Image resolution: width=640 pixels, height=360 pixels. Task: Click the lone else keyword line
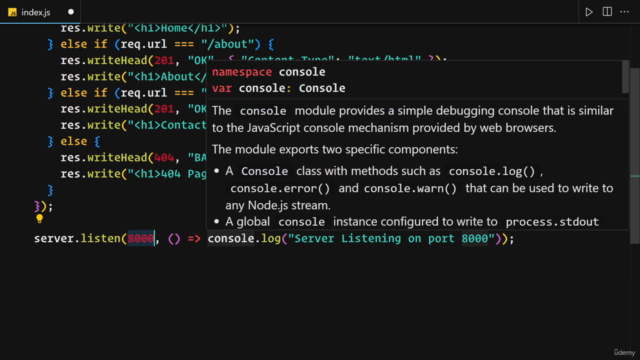(x=74, y=141)
